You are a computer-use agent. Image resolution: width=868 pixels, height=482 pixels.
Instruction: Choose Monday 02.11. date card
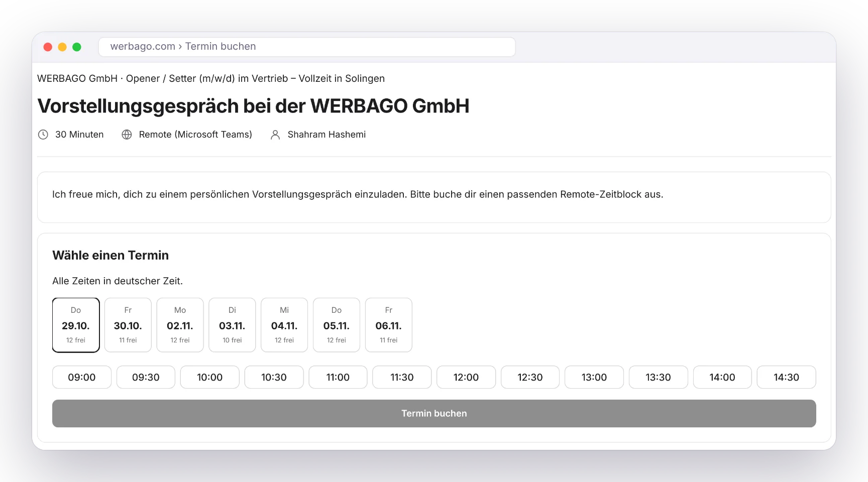[x=180, y=325]
